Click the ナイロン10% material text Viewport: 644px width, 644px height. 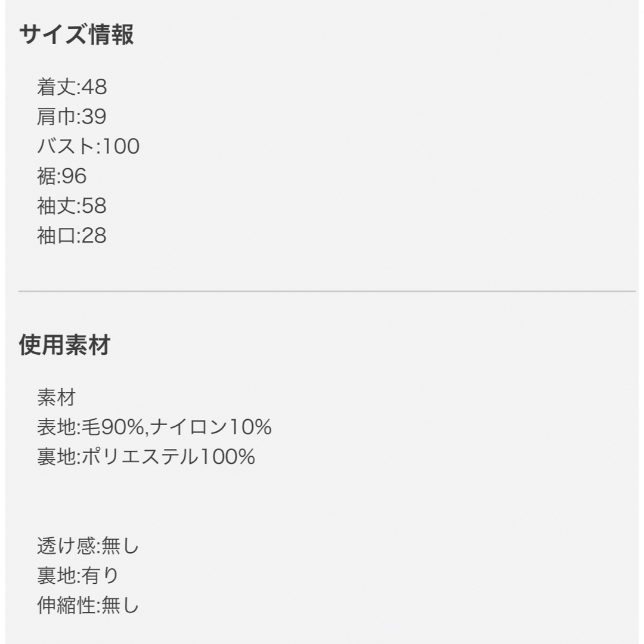(210, 427)
